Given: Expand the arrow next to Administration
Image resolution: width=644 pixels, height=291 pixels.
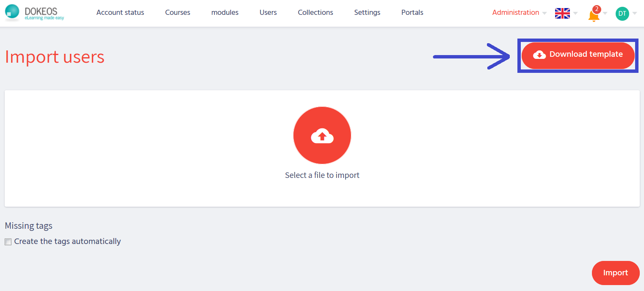Looking at the screenshot, I should [x=544, y=14].
